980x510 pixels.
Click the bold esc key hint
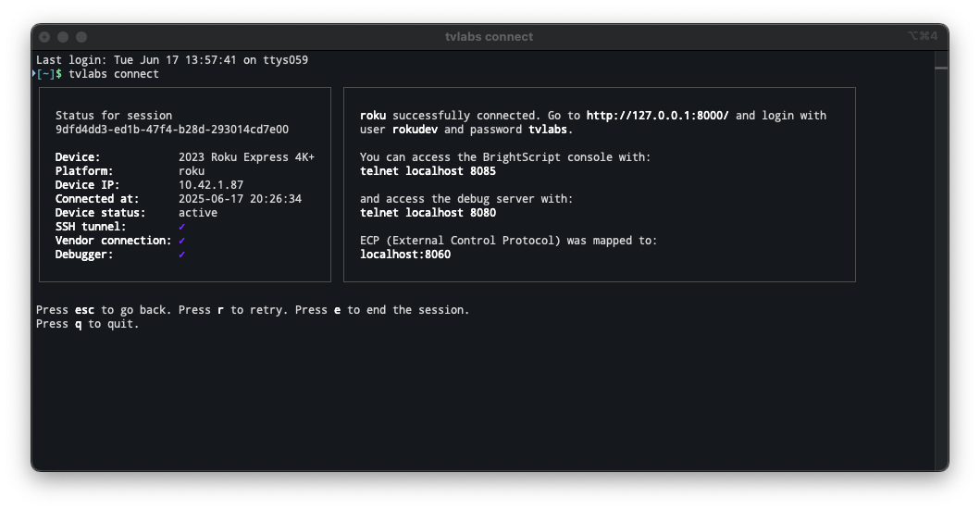(84, 310)
